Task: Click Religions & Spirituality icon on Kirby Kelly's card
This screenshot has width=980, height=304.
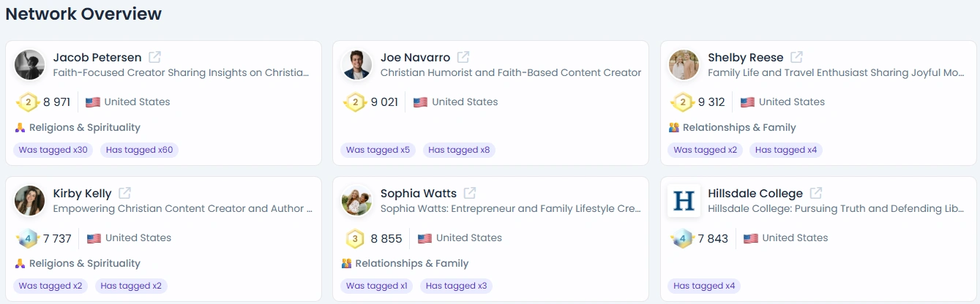Action: tap(20, 264)
